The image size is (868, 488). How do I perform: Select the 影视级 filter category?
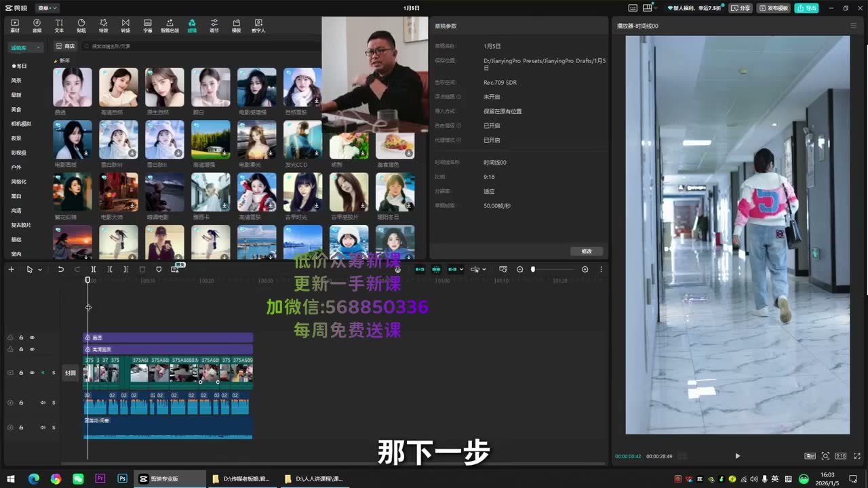pos(18,152)
